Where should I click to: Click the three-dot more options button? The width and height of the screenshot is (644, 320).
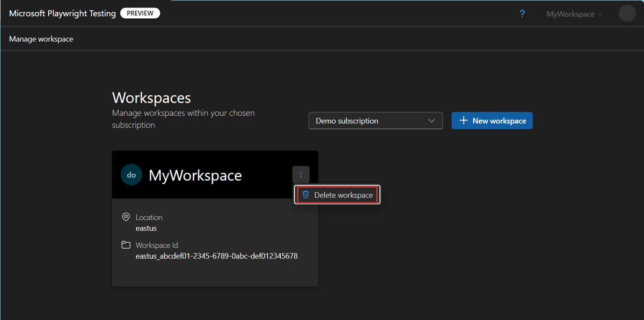[301, 175]
